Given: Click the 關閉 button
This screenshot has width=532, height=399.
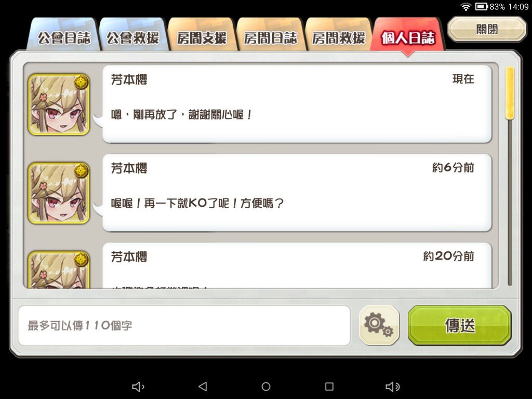Looking at the screenshot, I should coord(487,30).
